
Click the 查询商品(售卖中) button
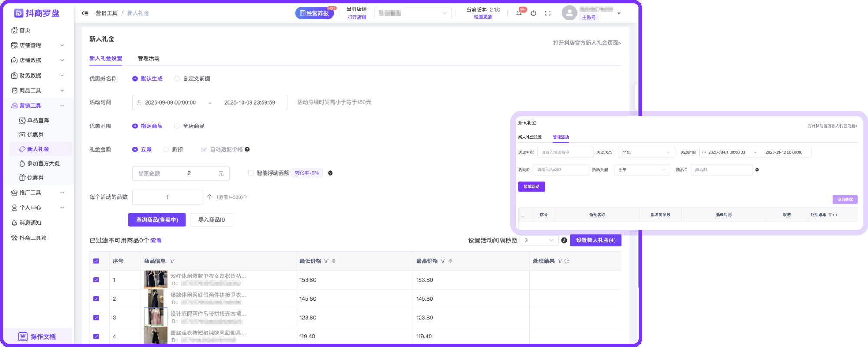click(157, 220)
